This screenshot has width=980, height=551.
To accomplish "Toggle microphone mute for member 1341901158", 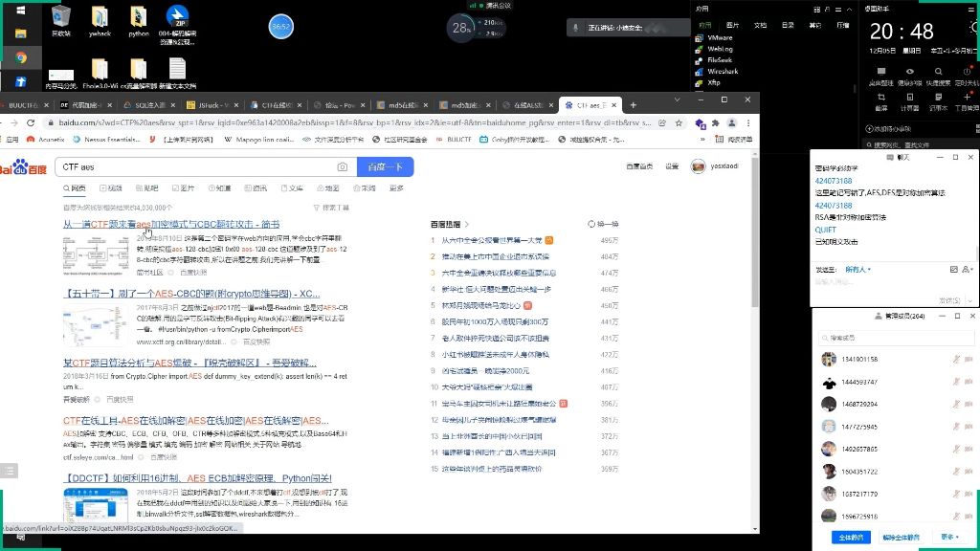I will click(956, 360).
